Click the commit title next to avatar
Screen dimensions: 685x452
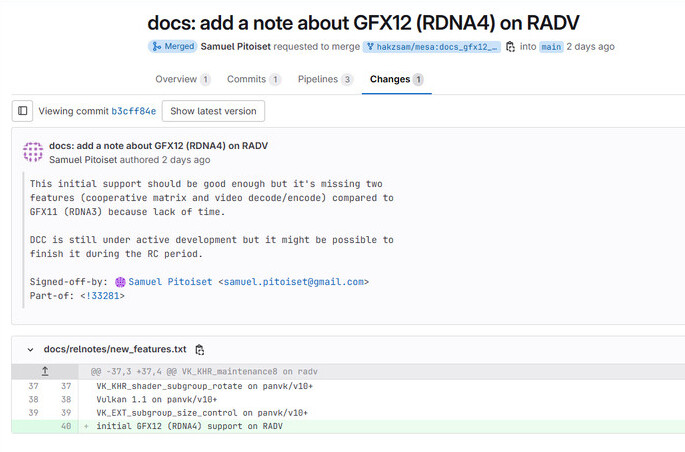(158, 145)
